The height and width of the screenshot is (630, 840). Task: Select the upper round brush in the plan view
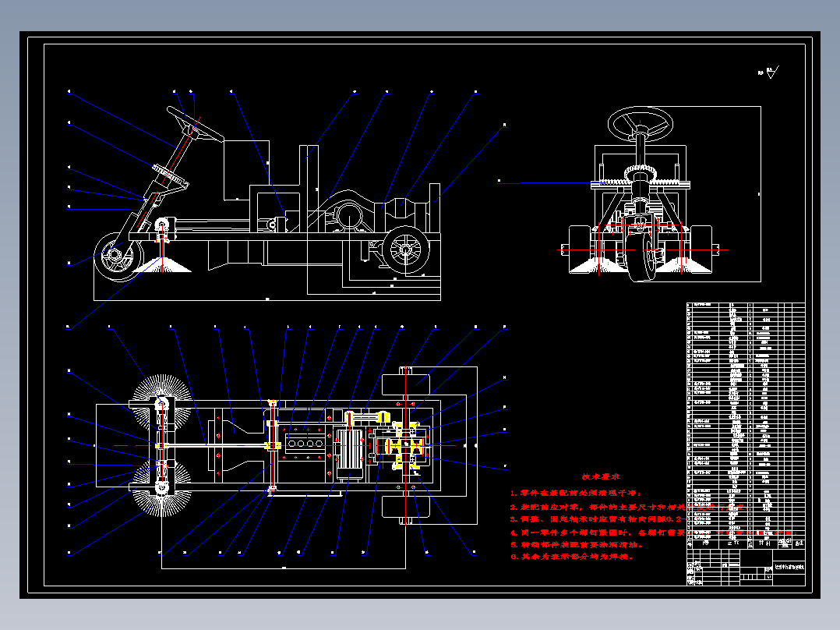tap(161, 404)
